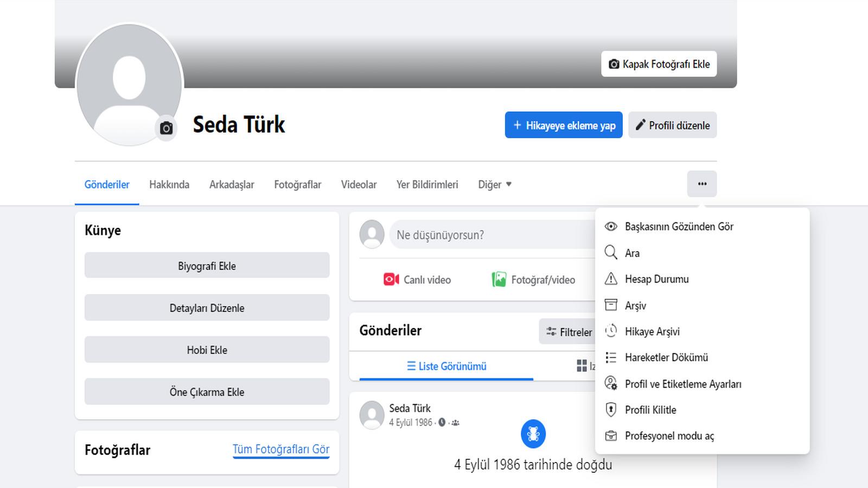Expand the Diğer dropdown tab

[495, 184]
